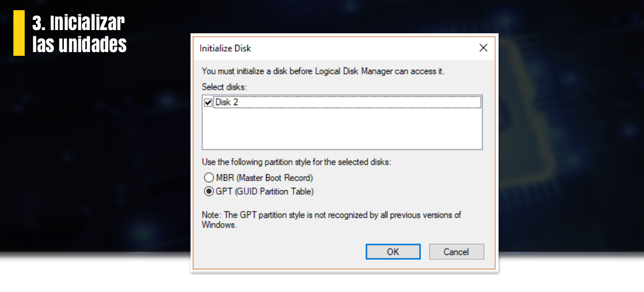Click the MBR (Master Boot Record) label text
644x292 pixels.
(x=264, y=178)
